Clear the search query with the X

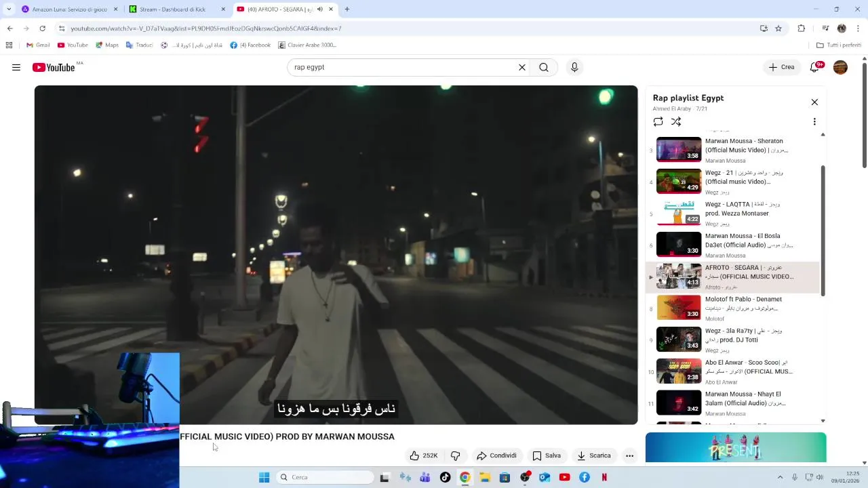coord(522,67)
